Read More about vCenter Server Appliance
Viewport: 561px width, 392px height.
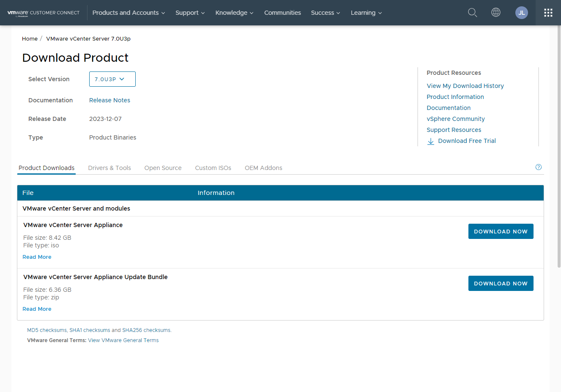click(x=37, y=257)
